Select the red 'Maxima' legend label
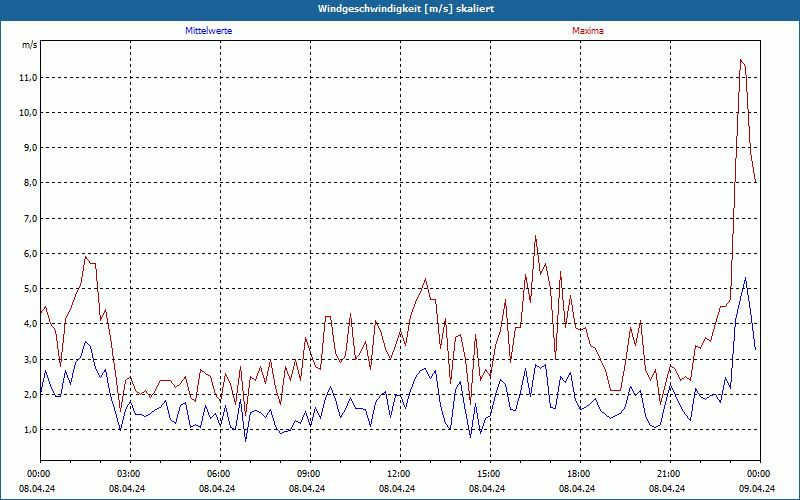 588,31
